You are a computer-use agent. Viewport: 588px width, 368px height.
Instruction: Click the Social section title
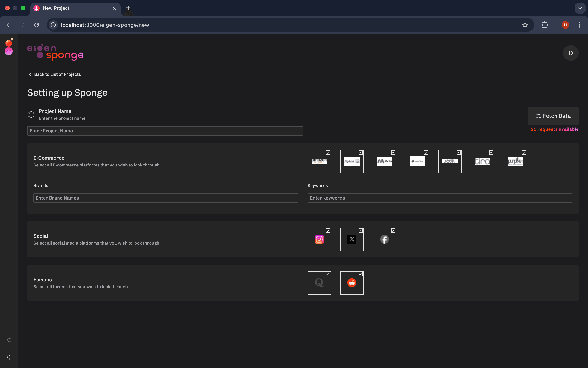(x=41, y=236)
